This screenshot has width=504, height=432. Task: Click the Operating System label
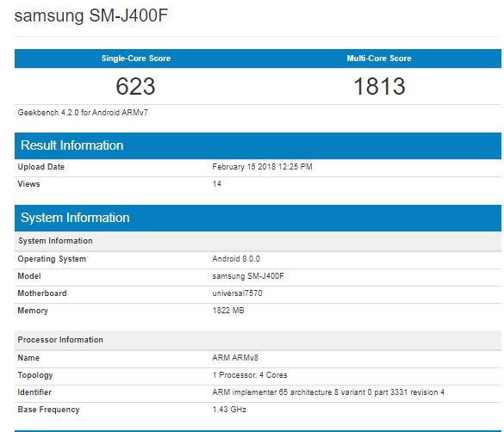tap(52, 259)
